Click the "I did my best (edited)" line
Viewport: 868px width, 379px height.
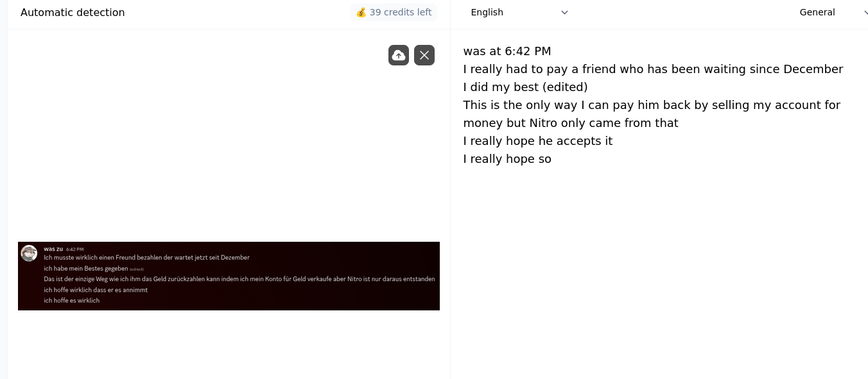[525, 87]
